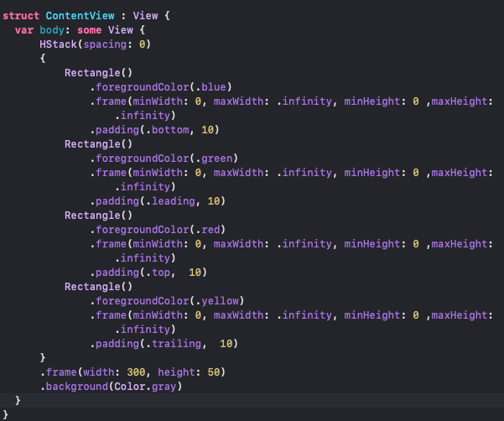Click the Rectangle() line above foregroundColor(.yellow)
This screenshot has height=421, width=504.
[x=98, y=287]
